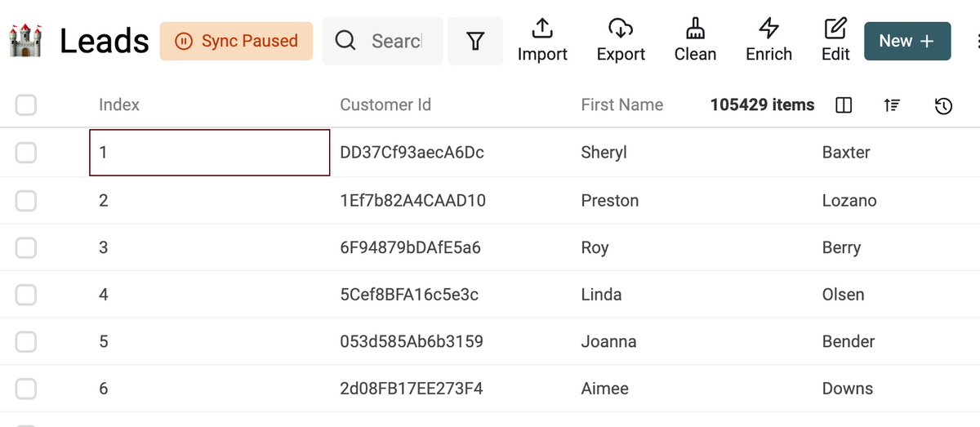Click the Customer Id column header
The width and height of the screenshot is (980, 427).
click(x=385, y=105)
